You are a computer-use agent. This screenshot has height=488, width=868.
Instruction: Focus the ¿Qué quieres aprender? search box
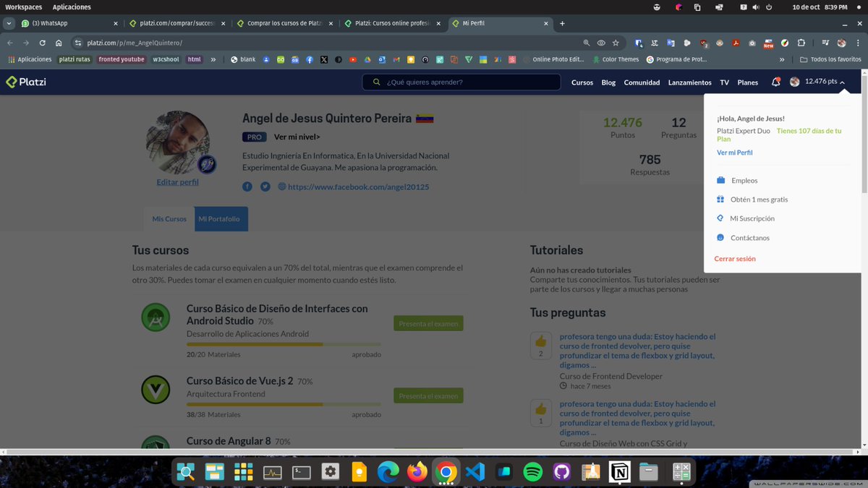tap(461, 82)
